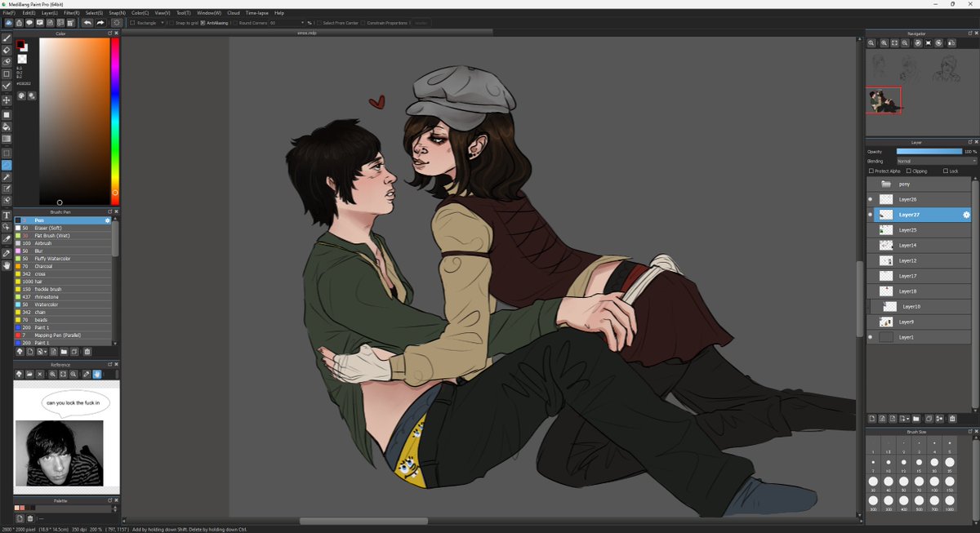
Task: Click the Reference panel zoom-in icon
Action: 52,374
